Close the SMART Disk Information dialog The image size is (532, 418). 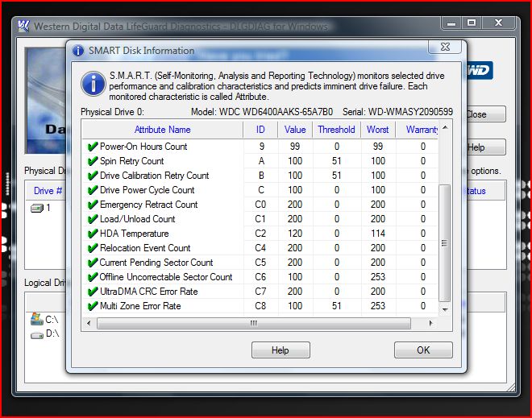click(x=445, y=47)
